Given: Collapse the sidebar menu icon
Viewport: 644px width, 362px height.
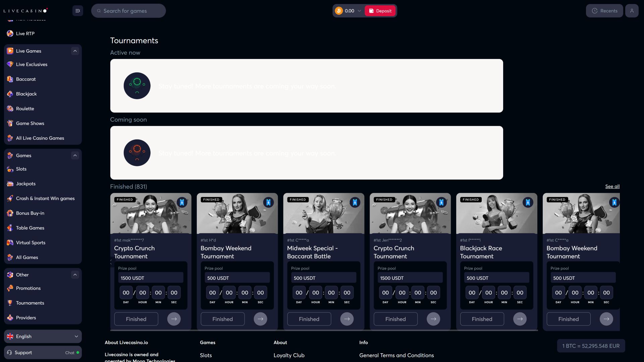Looking at the screenshot, I should (x=77, y=11).
